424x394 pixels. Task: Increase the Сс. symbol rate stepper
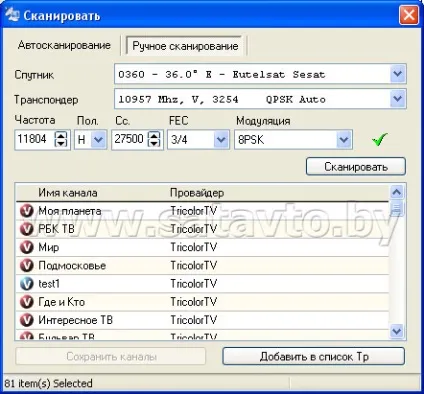pos(154,135)
